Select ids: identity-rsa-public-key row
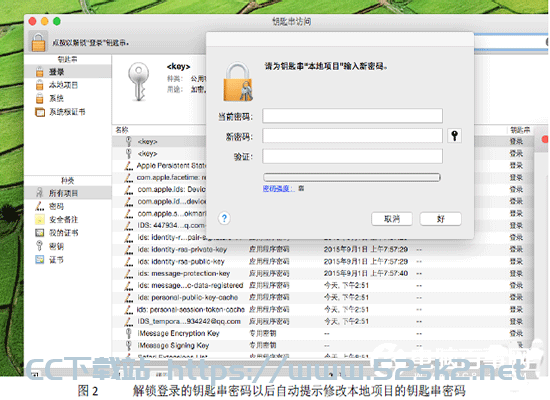The image size is (550, 400). pos(323,261)
